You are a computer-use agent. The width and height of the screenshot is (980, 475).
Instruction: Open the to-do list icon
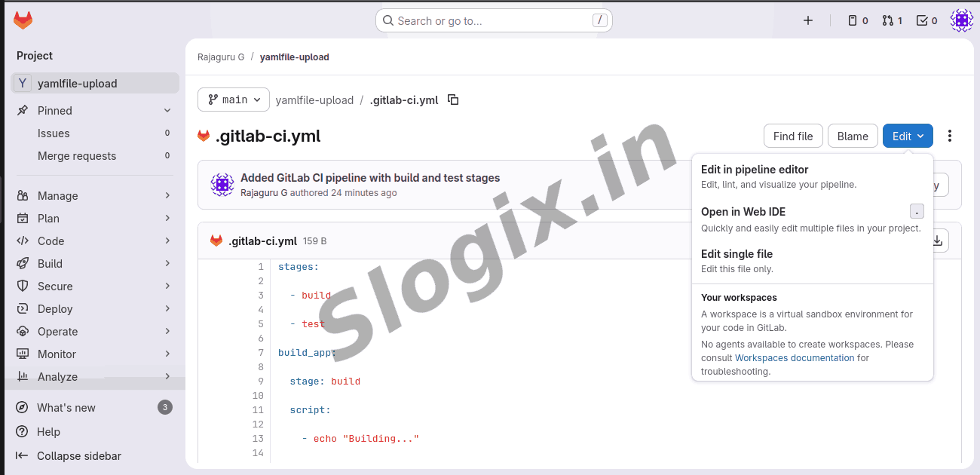pyautogui.click(x=926, y=20)
